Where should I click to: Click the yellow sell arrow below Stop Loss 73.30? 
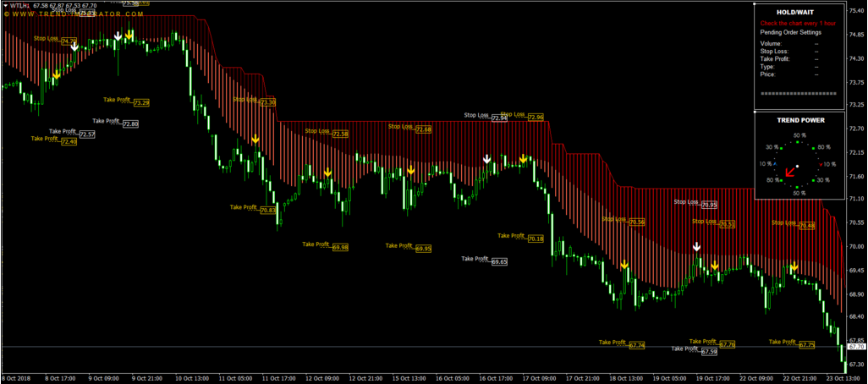(255, 139)
